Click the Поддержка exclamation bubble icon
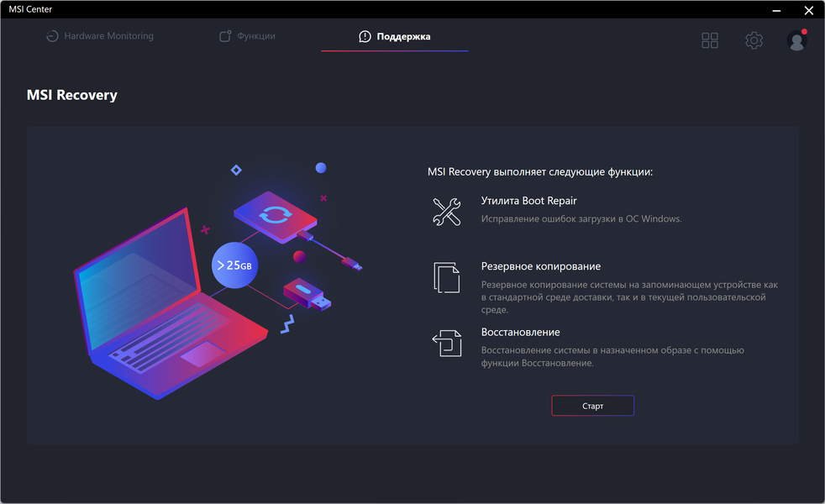This screenshot has width=825, height=504. pyautogui.click(x=365, y=36)
